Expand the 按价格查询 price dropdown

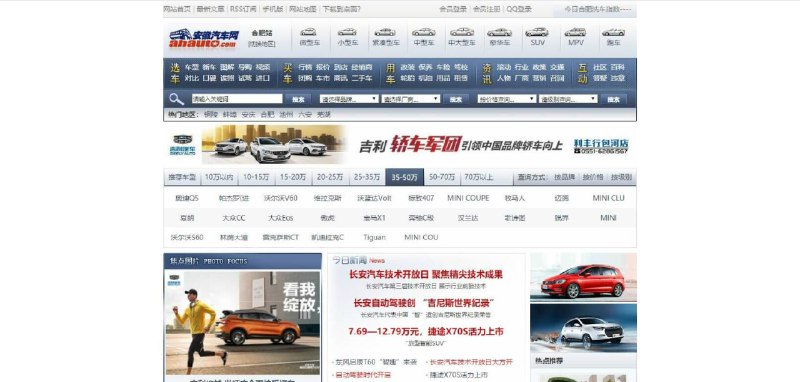point(507,99)
